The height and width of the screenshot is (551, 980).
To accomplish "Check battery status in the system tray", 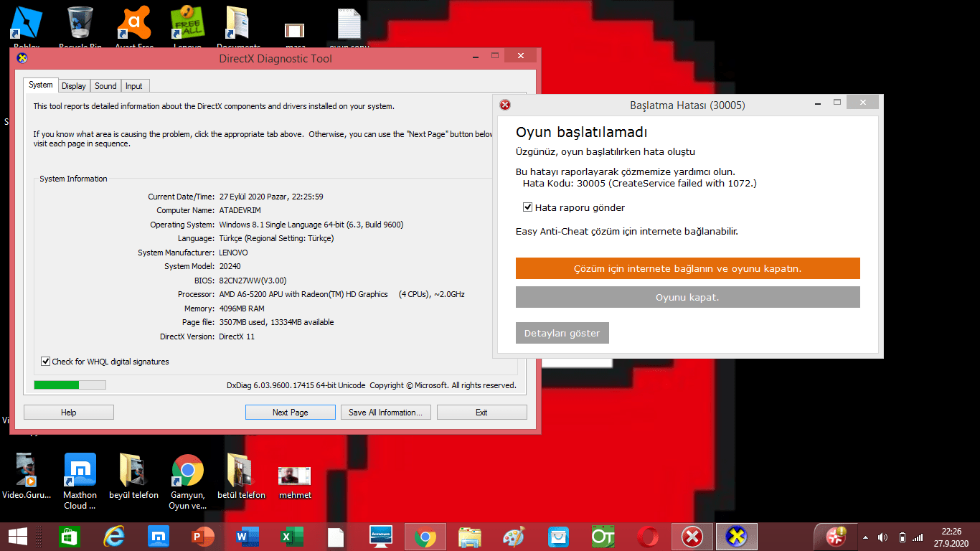I will point(902,537).
